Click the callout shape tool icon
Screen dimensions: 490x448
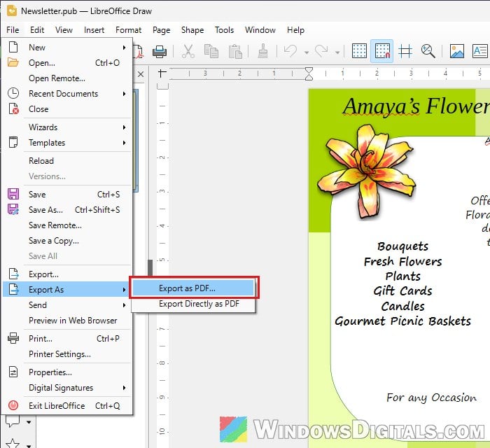(13, 421)
